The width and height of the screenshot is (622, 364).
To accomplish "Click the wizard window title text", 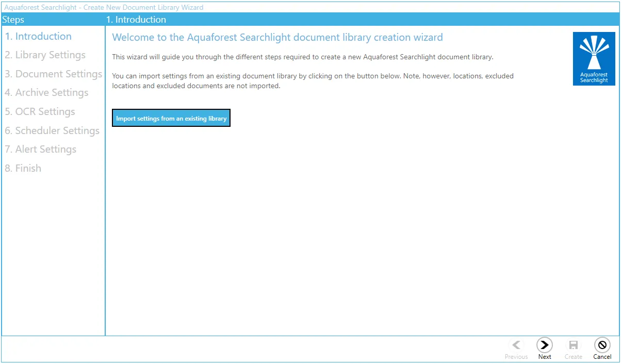I will pyautogui.click(x=104, y=7).
